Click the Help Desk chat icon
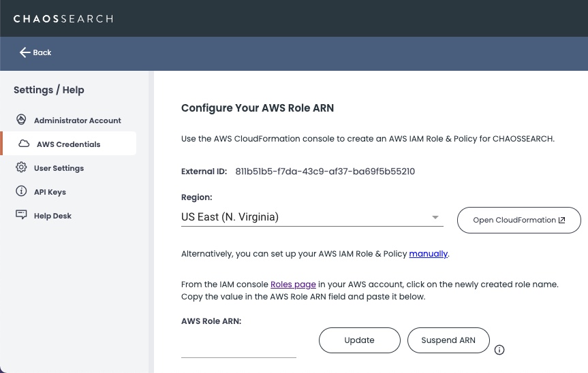 21,214
